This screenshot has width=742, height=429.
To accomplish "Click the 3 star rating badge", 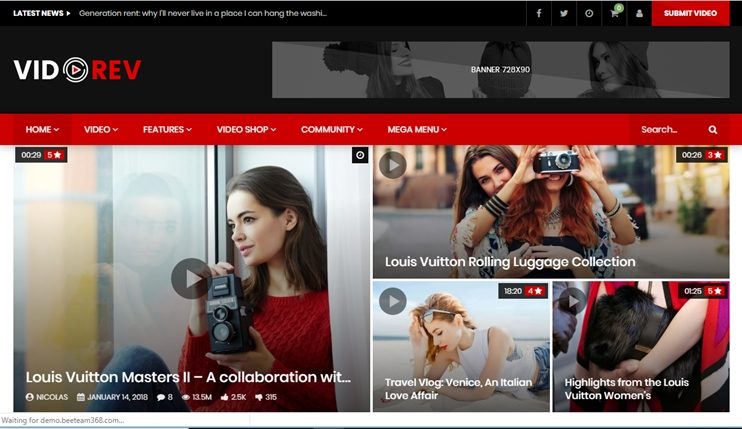I will [x=715, y=155].
